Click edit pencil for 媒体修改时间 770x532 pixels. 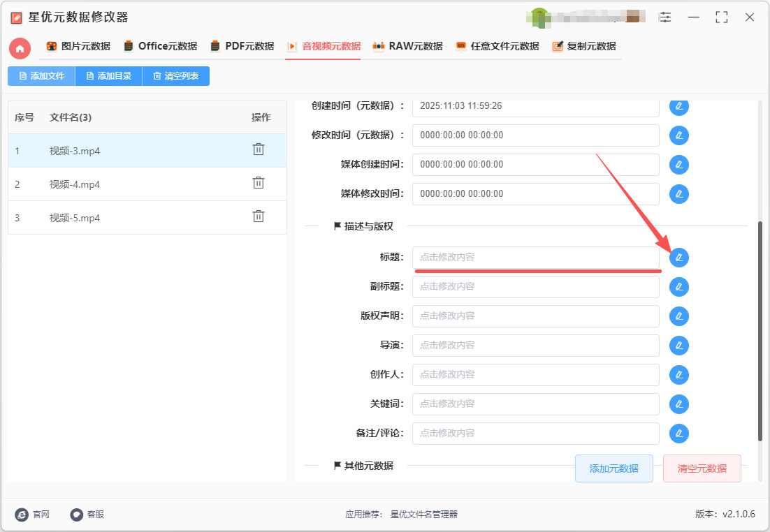point(679,194)
